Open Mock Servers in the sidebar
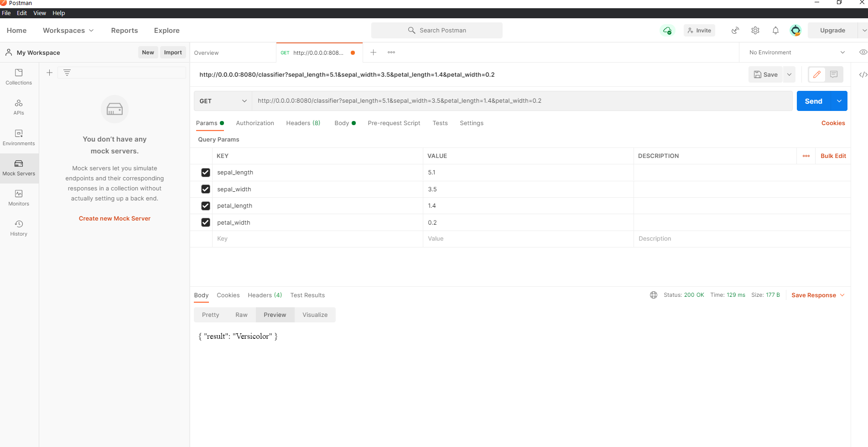Screen dimensions: 868x447 pyautogui.click(x=19, y=168)
